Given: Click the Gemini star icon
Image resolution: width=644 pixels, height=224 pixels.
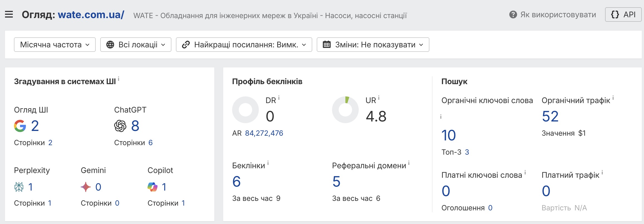Looking at the screenshot, I should 86,187.
